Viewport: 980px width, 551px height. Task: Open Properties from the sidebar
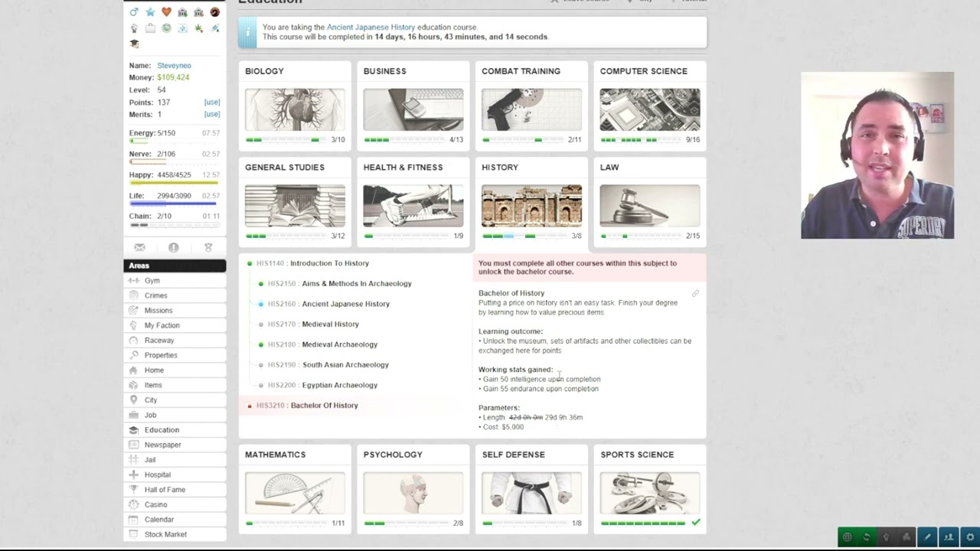point(175,355)
